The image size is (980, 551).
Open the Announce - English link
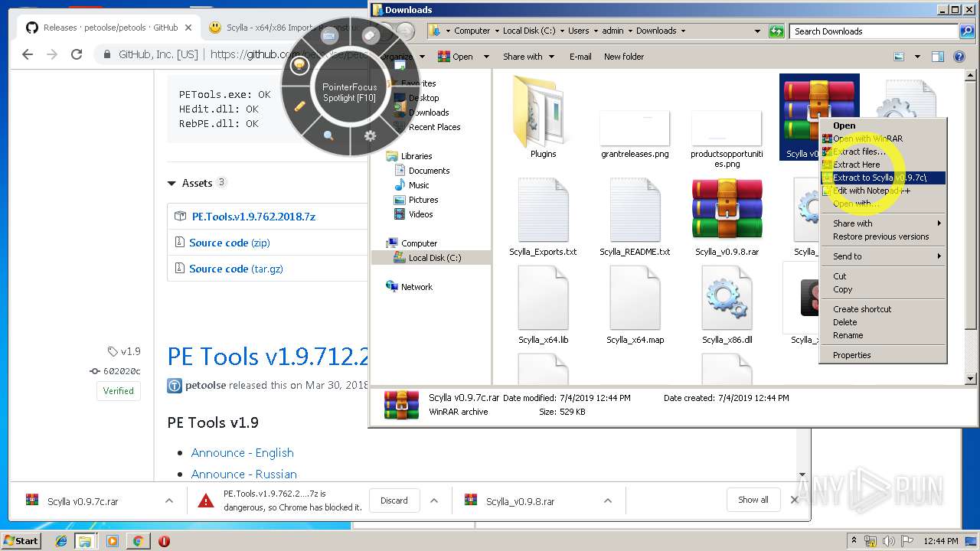[x=242, y=453]
